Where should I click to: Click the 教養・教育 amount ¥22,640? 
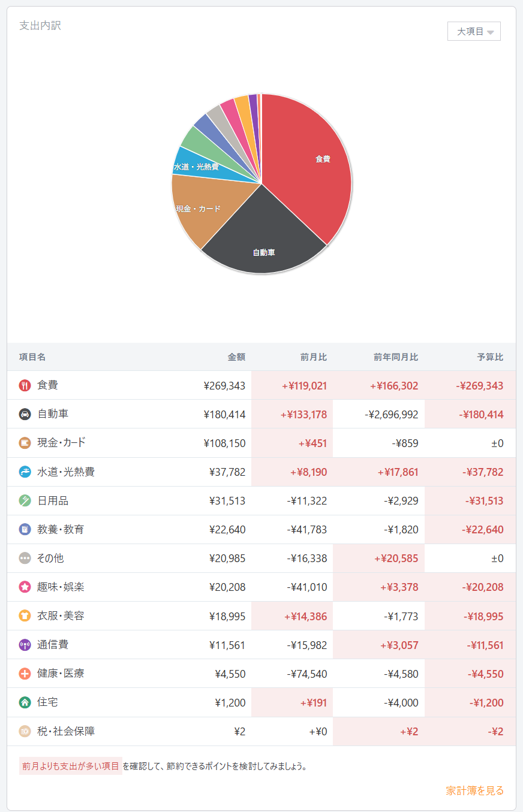point(227,530)
